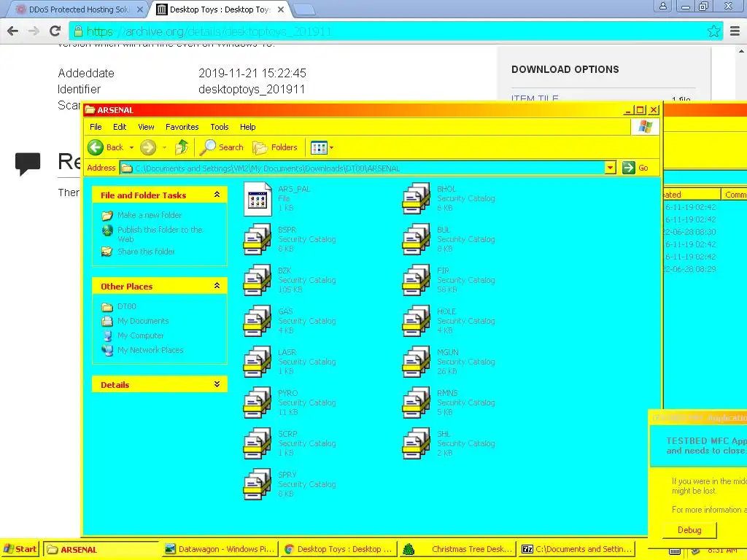
Task: Click the browser reload icon
Action: 55,31
